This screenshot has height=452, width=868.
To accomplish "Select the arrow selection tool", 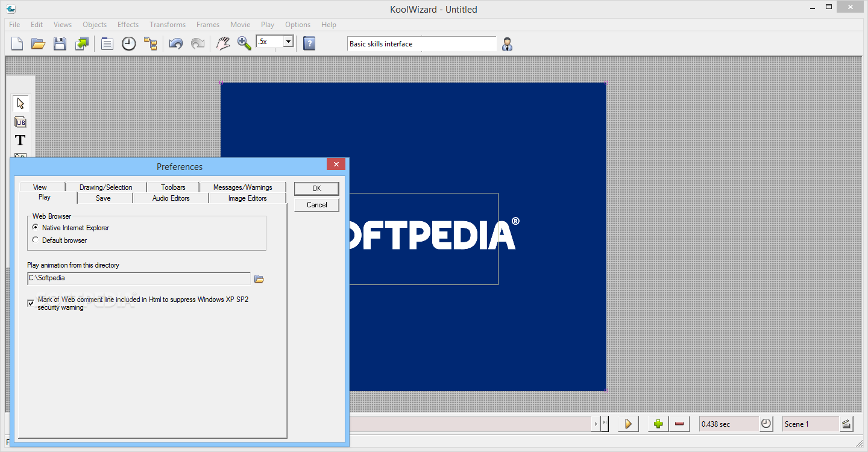I will coord(20,103).
